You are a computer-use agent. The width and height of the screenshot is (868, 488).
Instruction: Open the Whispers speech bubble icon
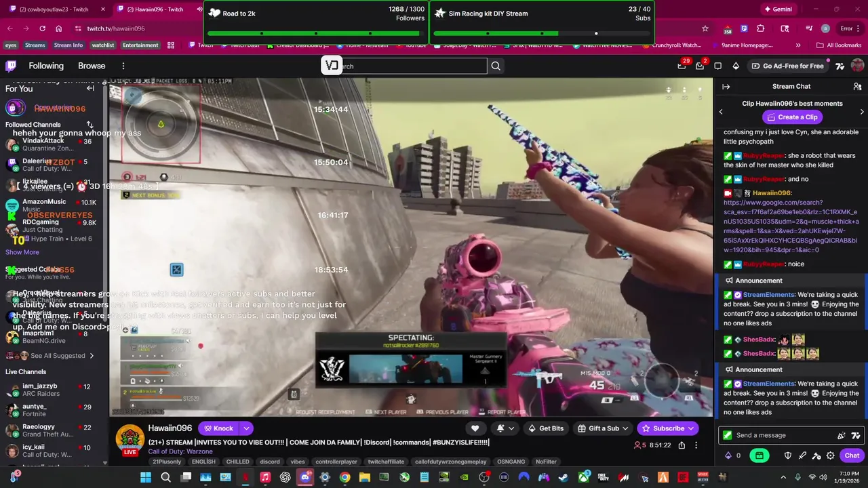(x=717, y=66)
